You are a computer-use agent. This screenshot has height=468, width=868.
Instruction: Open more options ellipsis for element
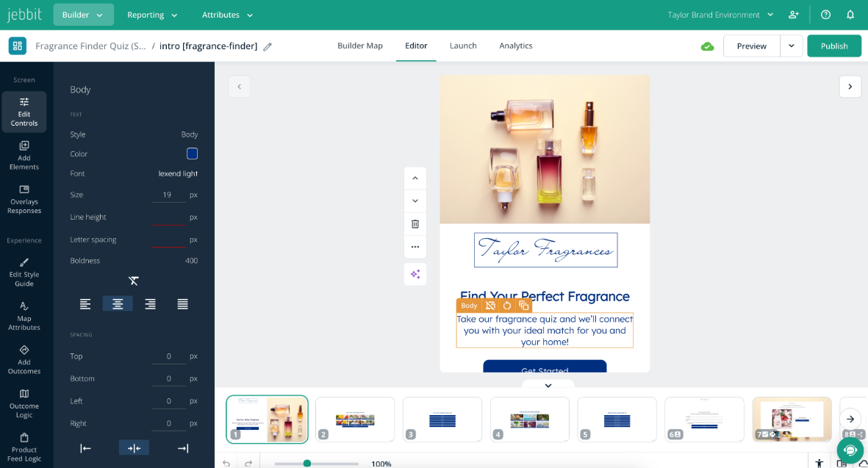(415, 247)
